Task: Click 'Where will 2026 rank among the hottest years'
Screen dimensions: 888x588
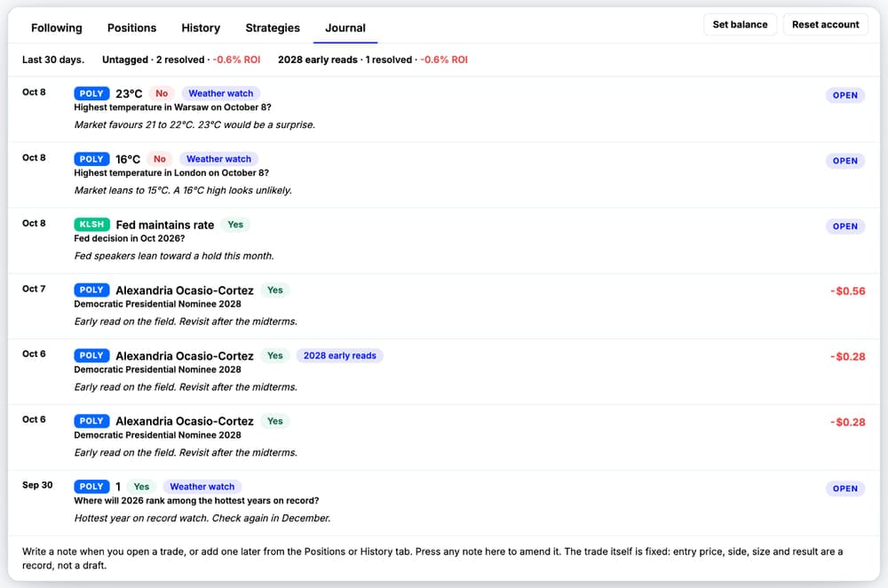Action: (196, 501)
